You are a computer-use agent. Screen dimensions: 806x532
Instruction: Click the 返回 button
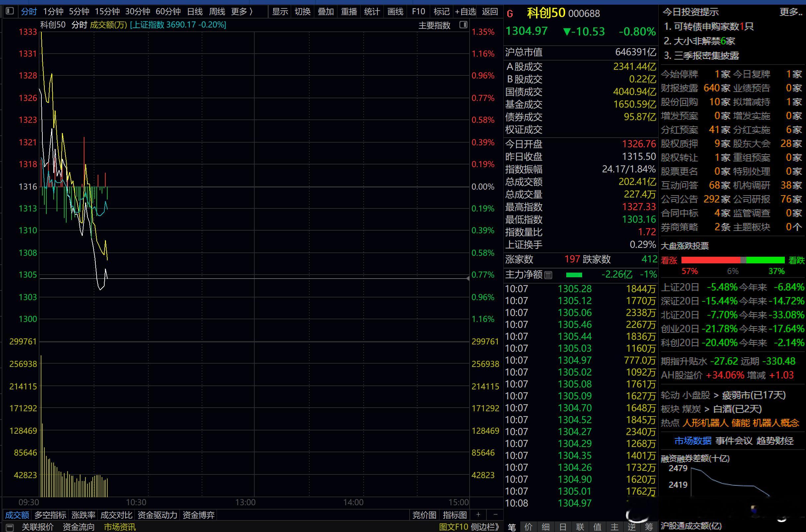point(489,12)
